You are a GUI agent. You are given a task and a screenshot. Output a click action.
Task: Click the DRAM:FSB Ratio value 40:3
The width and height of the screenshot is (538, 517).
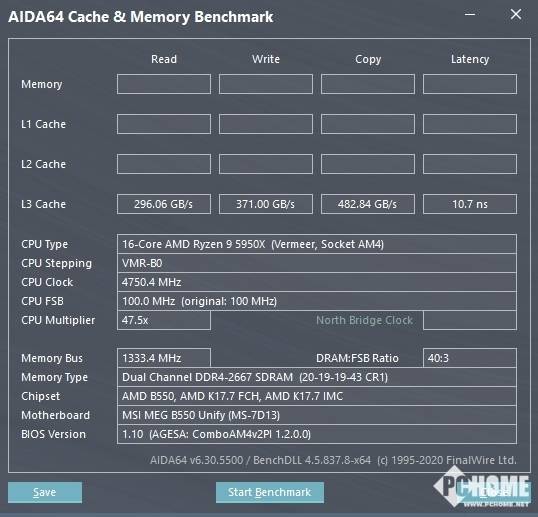pyautogui.click(x=470, y=358)
